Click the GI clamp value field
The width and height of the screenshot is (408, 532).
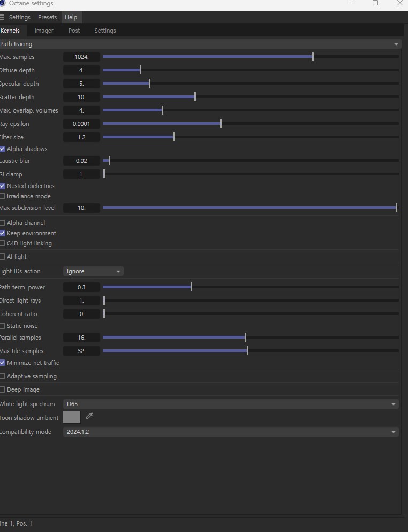[x=81, y=175]
